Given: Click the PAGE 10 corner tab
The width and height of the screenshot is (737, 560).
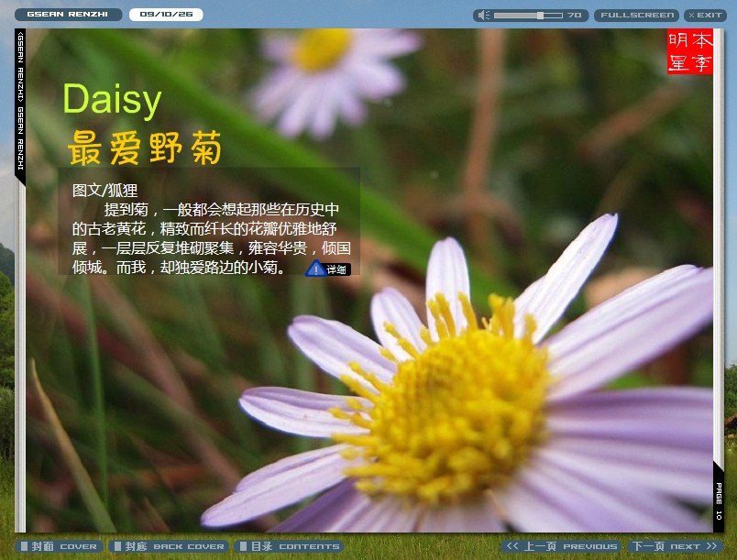Looking at the screenshot, I should pos(718,500).
